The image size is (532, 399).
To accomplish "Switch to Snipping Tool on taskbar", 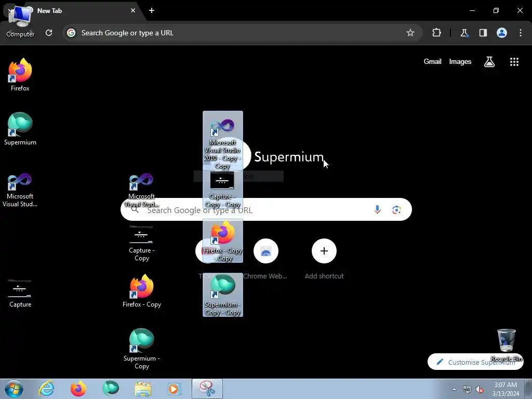I will click(x=207, y=389).
